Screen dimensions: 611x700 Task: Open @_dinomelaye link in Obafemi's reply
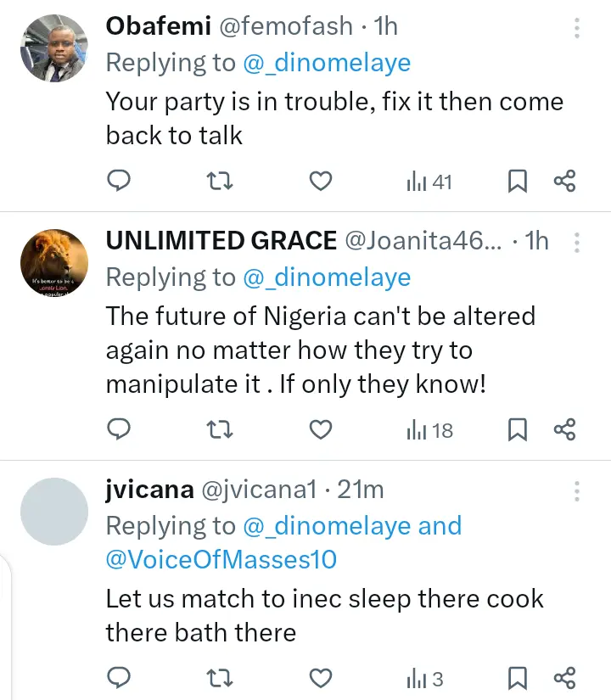point(327,62)
